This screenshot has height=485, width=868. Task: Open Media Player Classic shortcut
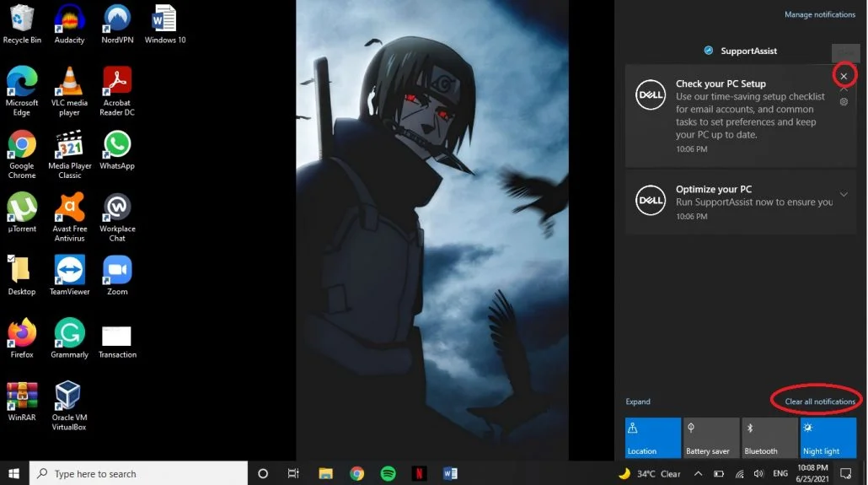click(x=69, y=154)
